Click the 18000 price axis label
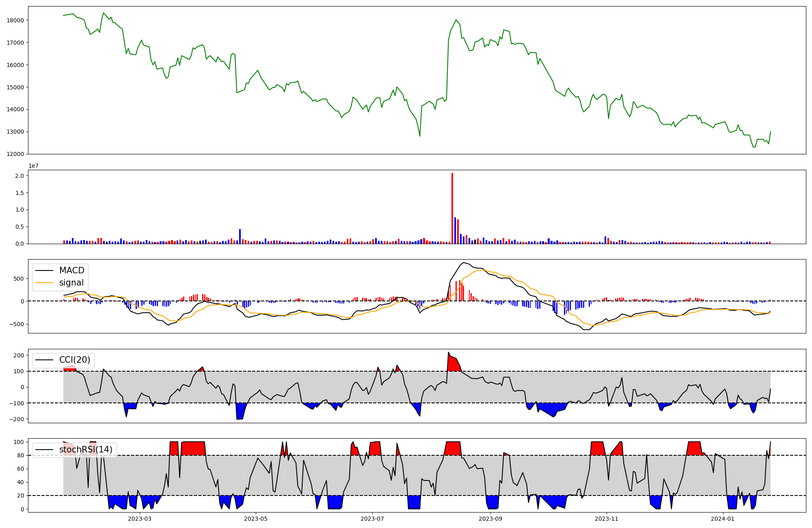 [x=15, y=20]
